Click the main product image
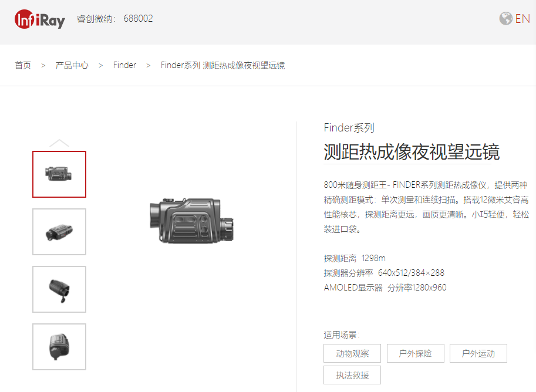Screen dimensions: 536x392 click(191, 221)
